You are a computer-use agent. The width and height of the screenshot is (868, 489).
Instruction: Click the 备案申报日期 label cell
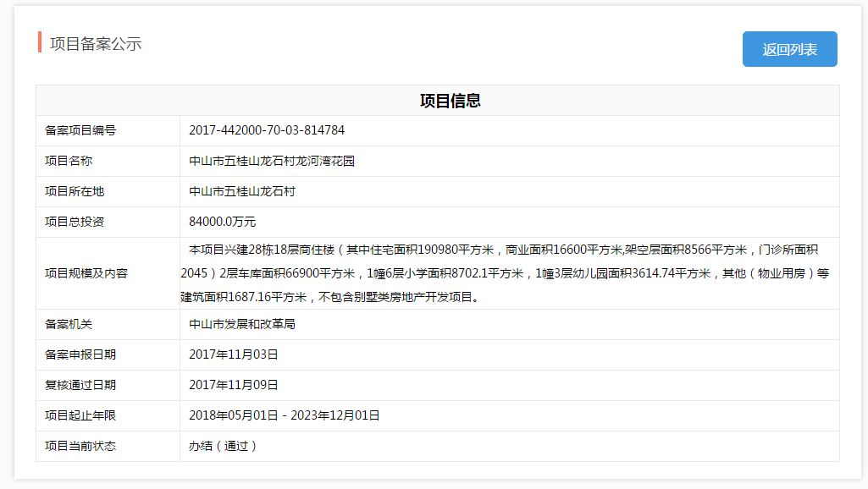108,354
